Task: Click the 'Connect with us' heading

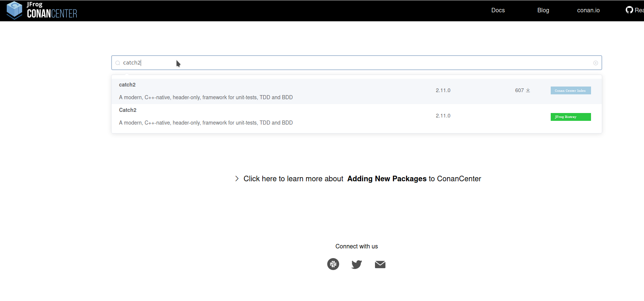Action: pos(356,246)
